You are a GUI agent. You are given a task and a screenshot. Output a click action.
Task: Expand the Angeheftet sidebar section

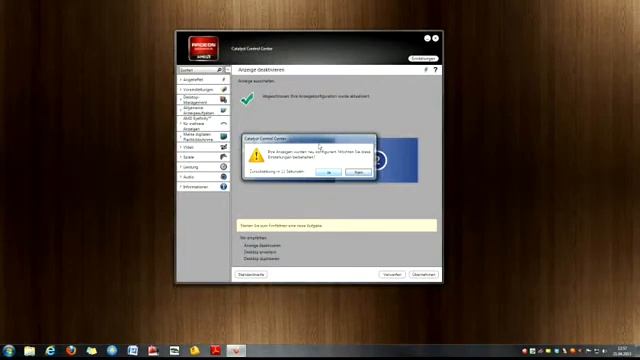pos(203,80)
